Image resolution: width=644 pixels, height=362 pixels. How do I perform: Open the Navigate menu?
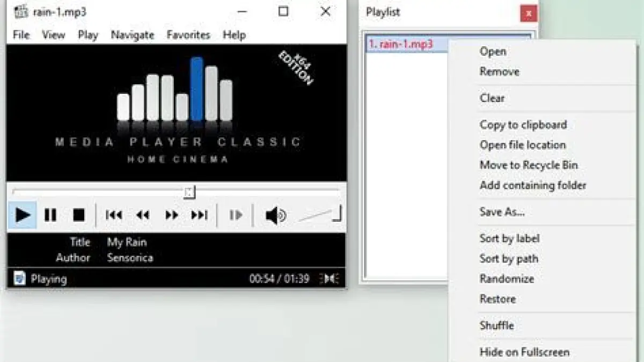[132, 35]
